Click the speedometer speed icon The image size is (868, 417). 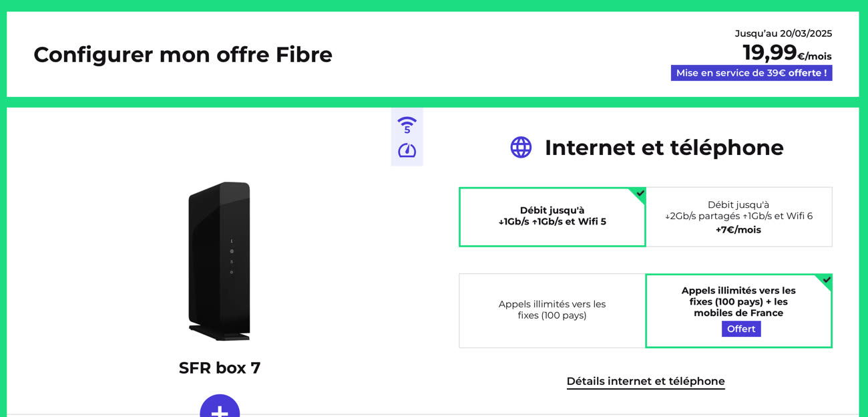(x=407, y=151)
